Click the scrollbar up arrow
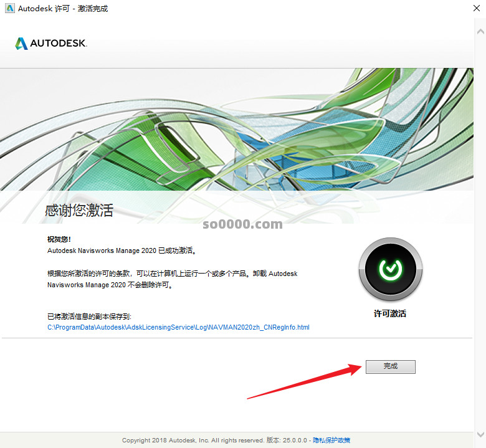The image size is (486, 448). point(480,32)
